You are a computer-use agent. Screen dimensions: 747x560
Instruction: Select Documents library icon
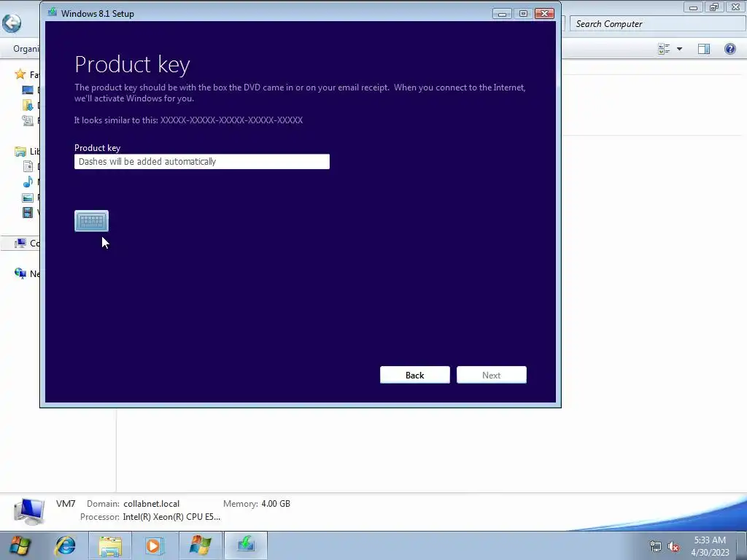point(28,166)
